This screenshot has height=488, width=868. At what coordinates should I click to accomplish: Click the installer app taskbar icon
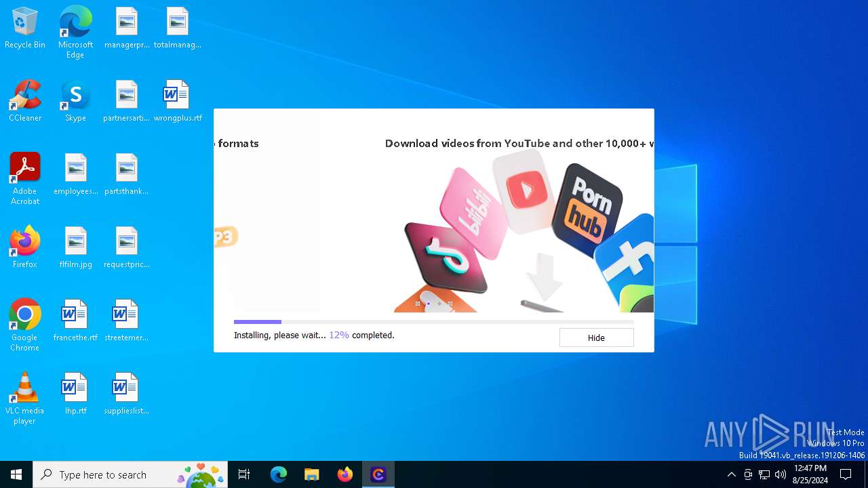378,474
